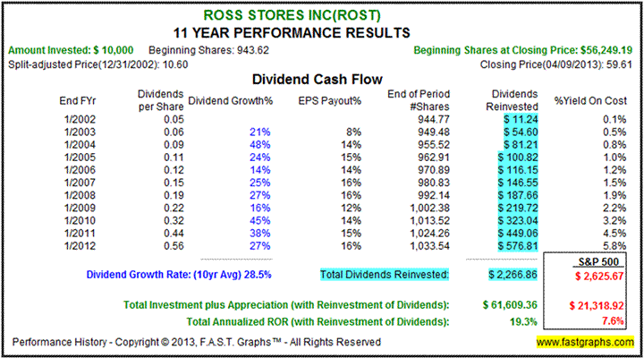Click Amount Invested: $ 10,000

coord(71,50)
